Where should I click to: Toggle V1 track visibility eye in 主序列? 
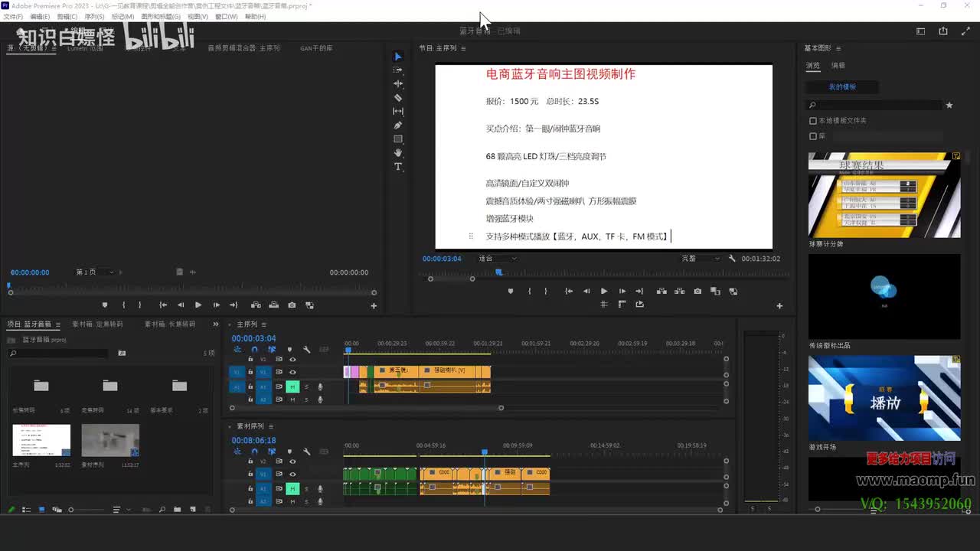(x=292, y=372)
